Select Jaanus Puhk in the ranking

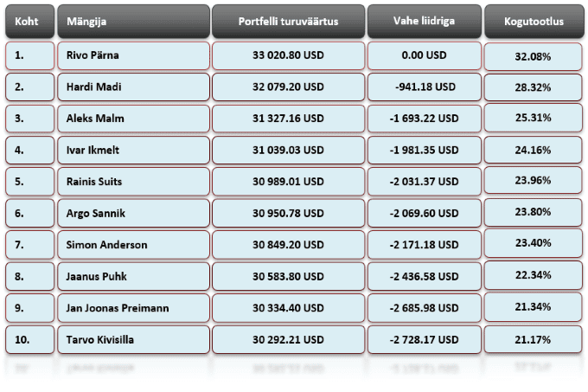[94, 275]
